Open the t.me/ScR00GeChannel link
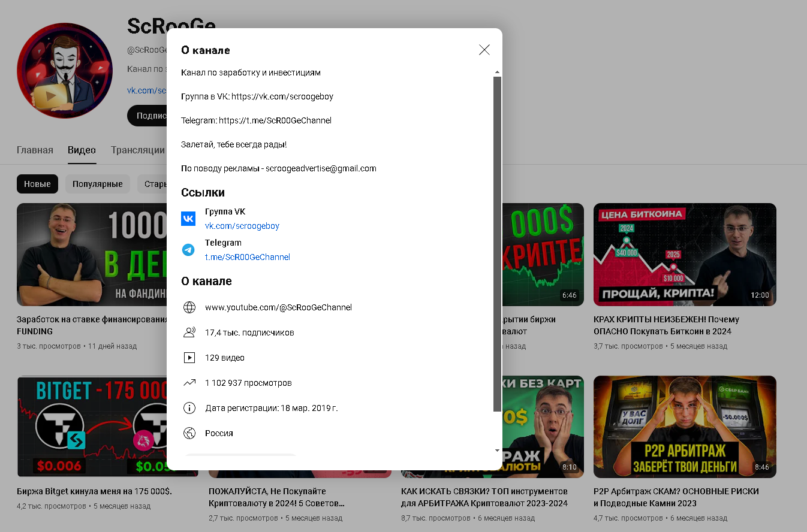The height and width of the screenshot is (532, 807). [248, 257]
